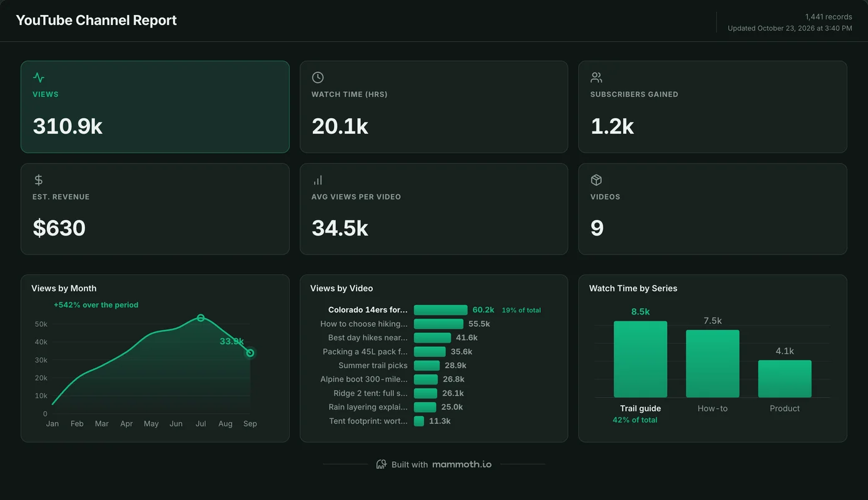Click the Alpine boot 300-mile bar
Viewport: 868px width, 500px height.
426,379
